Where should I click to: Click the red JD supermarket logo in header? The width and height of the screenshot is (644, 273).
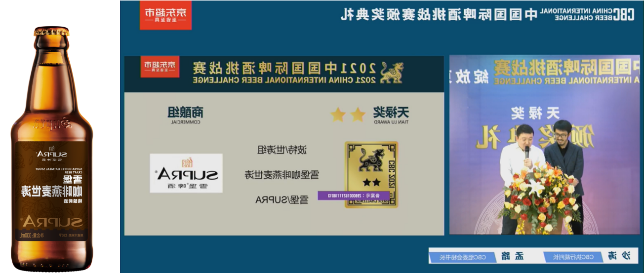[x=165, y=15]
